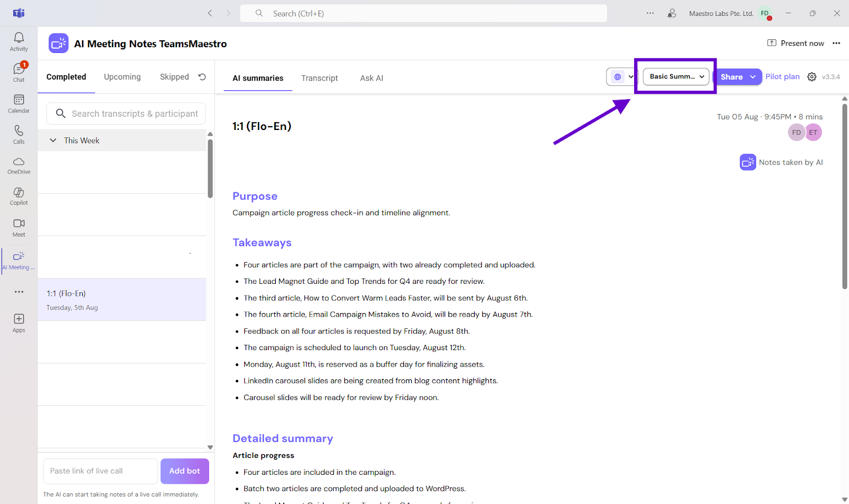Viewport: 849px width, 504px height.
Task: Open the settings gear next to Pilot plan
Action: pos(812,77)
